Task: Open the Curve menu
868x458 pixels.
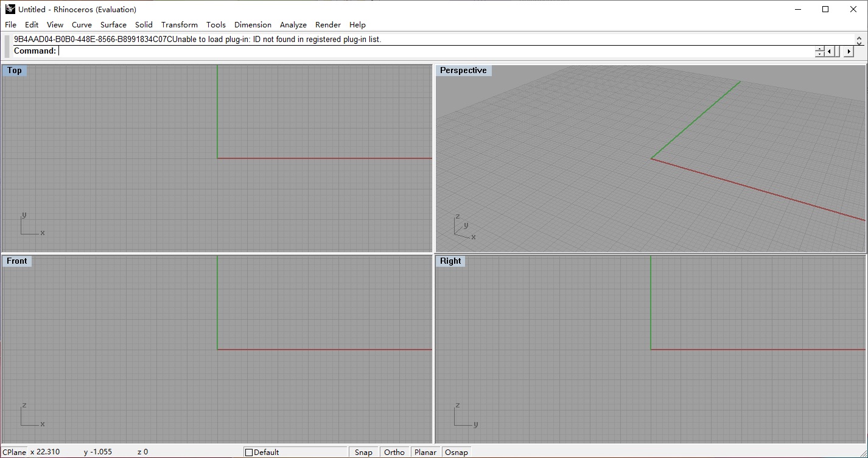Action: pos(82,25)
